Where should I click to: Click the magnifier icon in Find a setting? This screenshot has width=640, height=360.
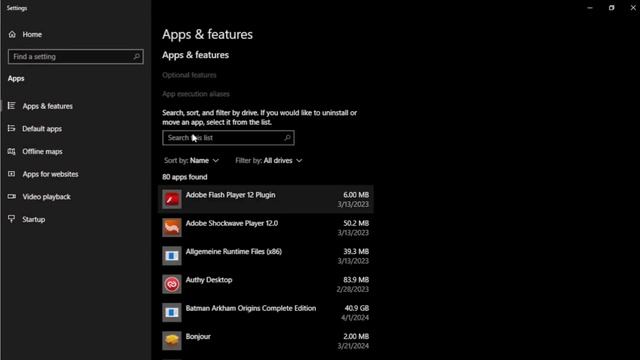(137, 57)
